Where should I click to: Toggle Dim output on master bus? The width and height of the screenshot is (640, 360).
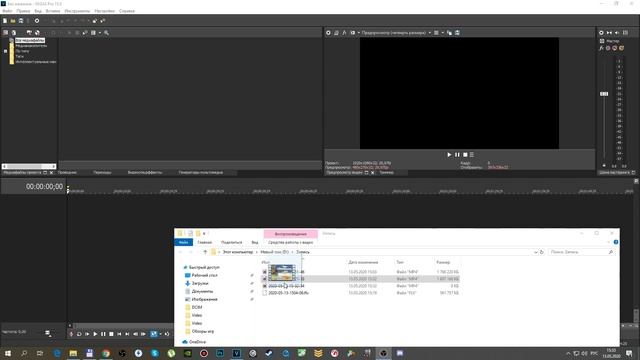(617, 33)
